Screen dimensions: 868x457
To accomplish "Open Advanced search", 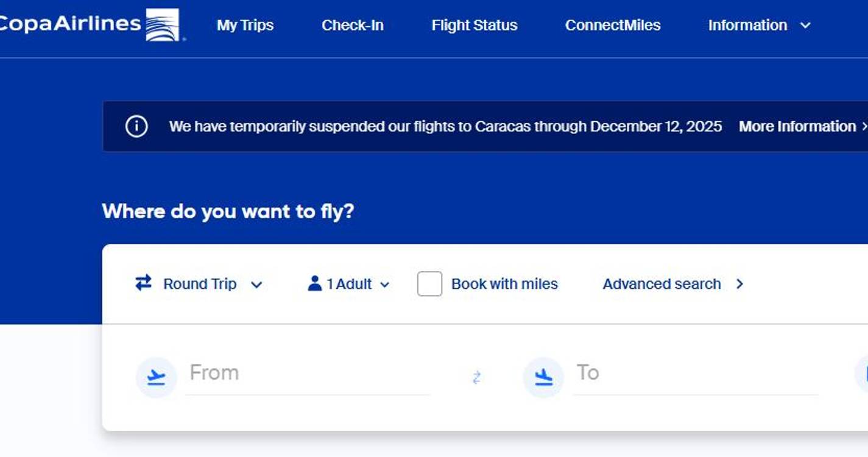I will [x=662, y=283].
